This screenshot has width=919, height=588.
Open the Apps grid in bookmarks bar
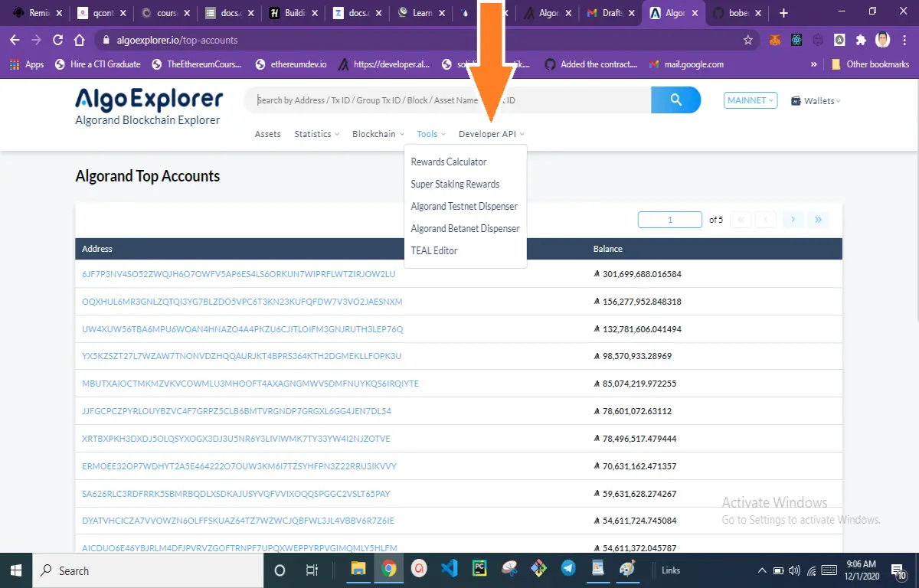click(x=27, y=64)
